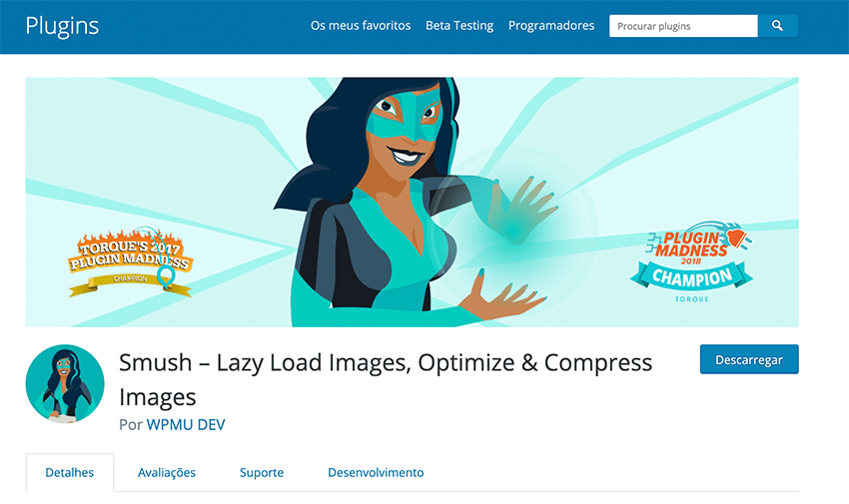Click the Smush plugin round avatar icon

[65, 383]
